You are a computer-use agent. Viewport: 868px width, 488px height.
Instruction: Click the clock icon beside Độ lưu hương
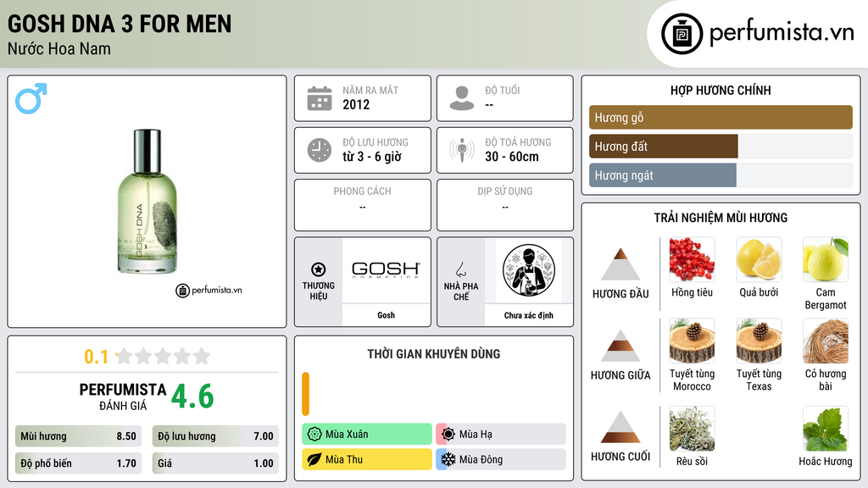click(320, 150)
